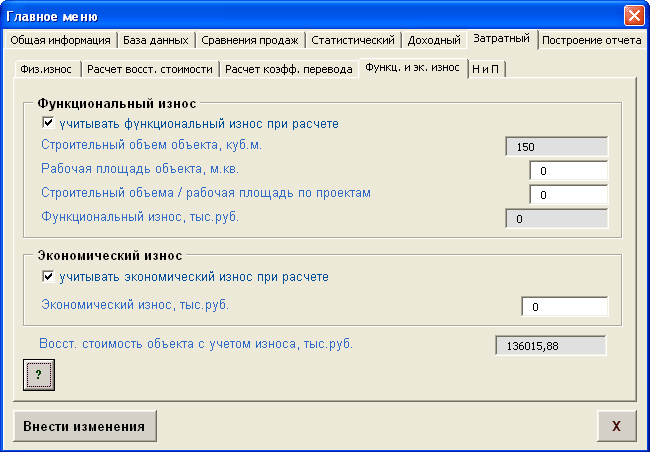
Task: Select the Затратный tab
Action: coord(502,39)
